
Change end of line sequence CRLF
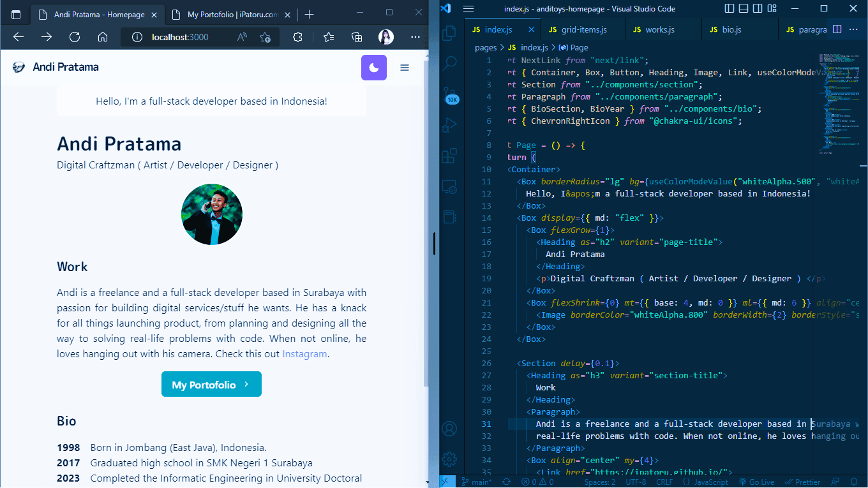coord(664,482)
